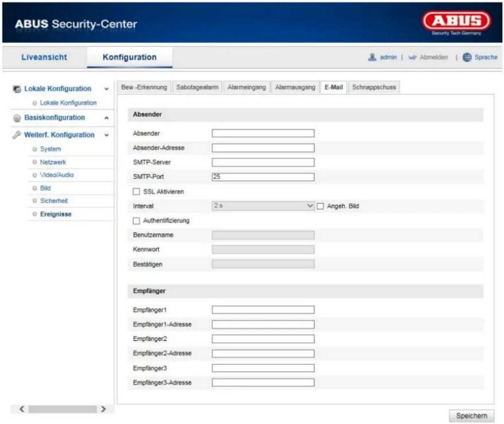Click the bullet icon beside Ereignisse
This screenshot has height=424, width=504.
[x=35, y=214]
